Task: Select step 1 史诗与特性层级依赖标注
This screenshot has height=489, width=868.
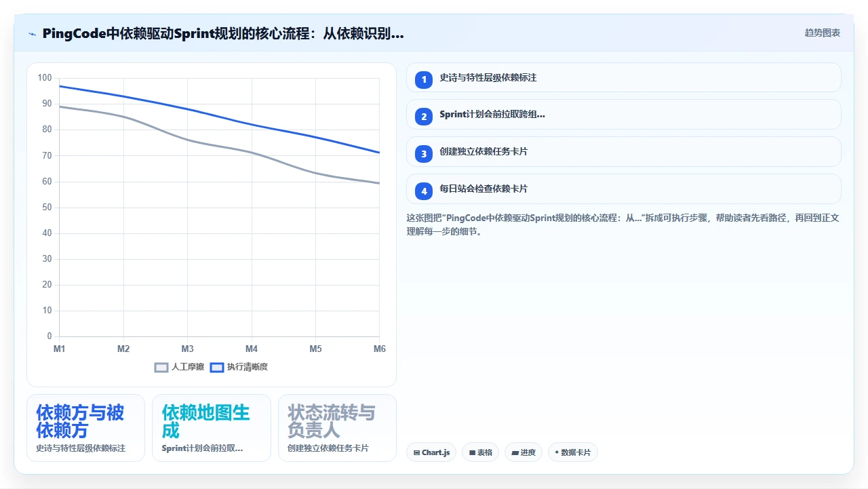Action: pos(624,78)
